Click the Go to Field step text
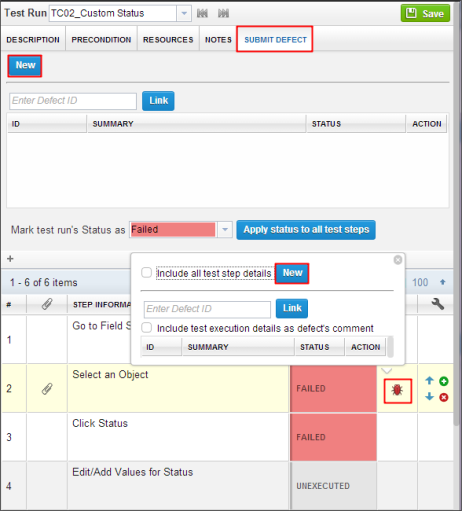The width and height of the screenshot is (462, 511). (x=102, y=326)
